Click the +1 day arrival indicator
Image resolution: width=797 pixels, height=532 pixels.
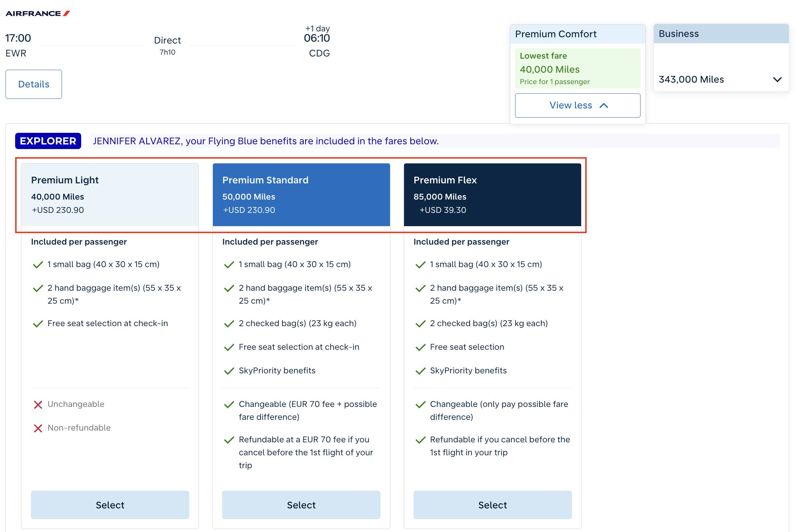pos(317,28)
